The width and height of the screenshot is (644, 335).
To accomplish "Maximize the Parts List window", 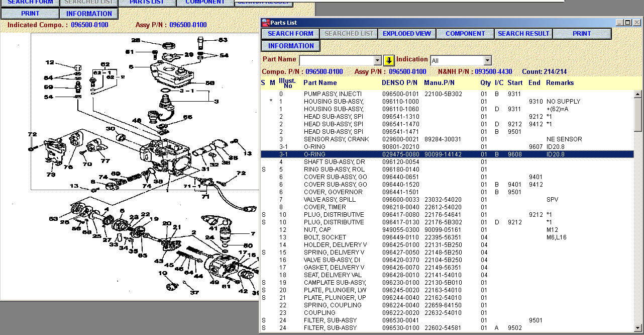I will tap(628, 23).
